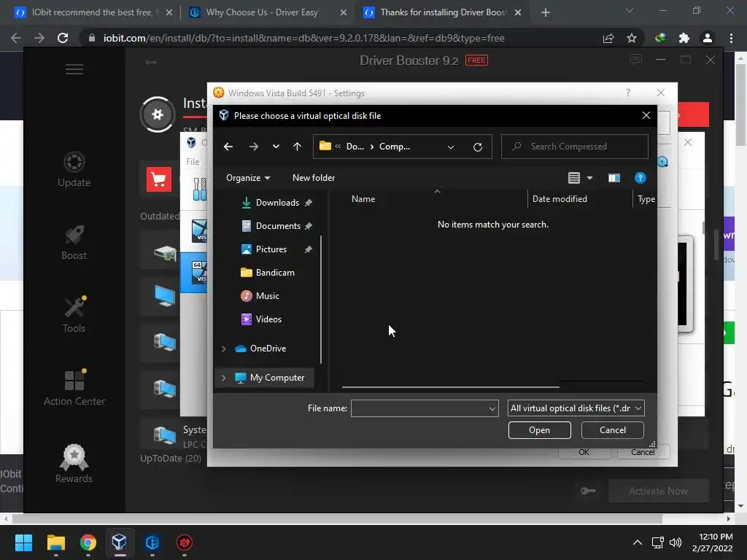Viewport: 747px width, 560px height.
Task: Refresh the Compressed folder listing
Action: click(x=478, y=147)
